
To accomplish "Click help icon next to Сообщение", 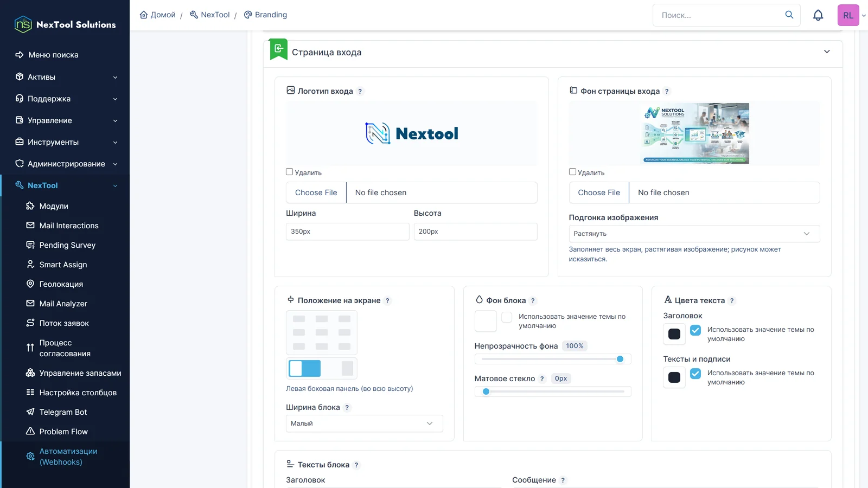I will [563, 480].
